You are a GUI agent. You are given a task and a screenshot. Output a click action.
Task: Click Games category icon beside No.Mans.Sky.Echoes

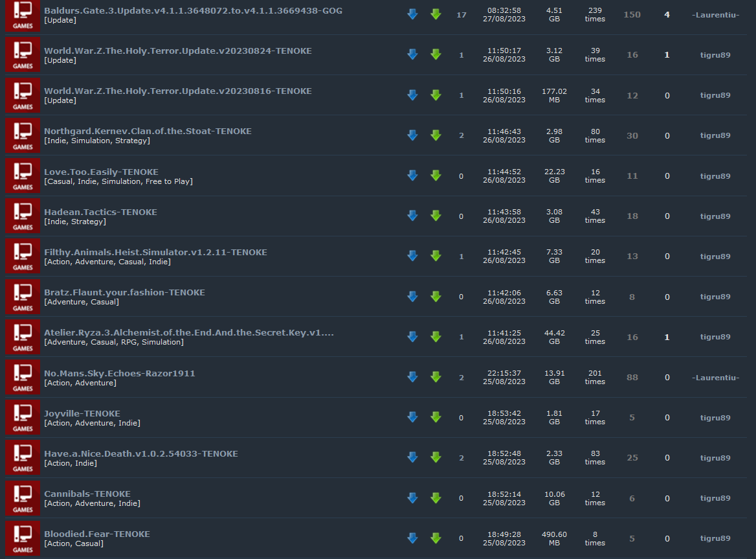click(23, 378)
